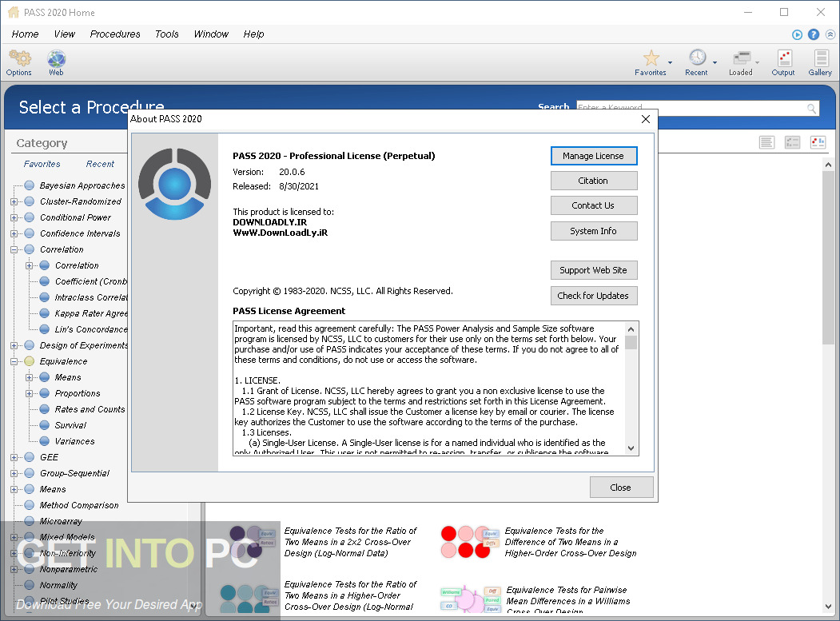This screenshot has width=840, height=621.
Task: Collapse ribbon with the double-chevron icon
Action: (x=830, y=34)
